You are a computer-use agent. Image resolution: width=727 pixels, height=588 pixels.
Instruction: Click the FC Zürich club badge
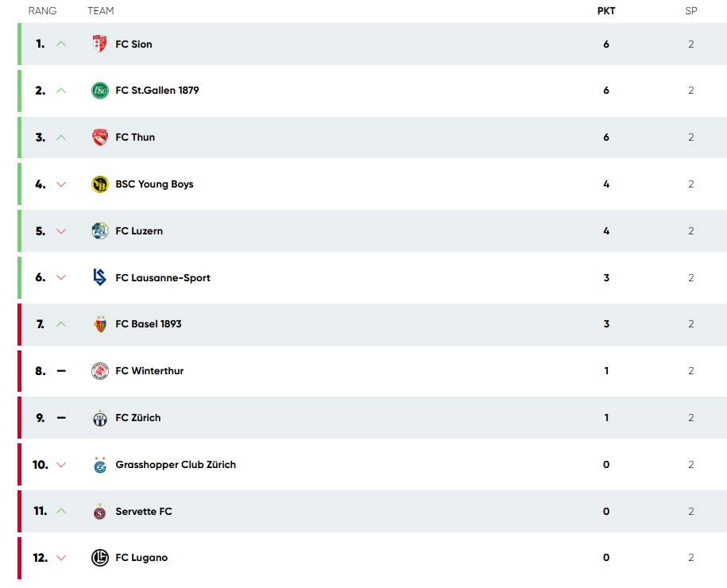coord(99,418)
